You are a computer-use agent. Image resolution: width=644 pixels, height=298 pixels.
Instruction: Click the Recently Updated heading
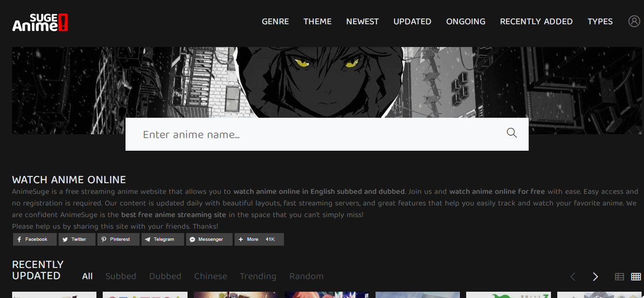click(x=38, y=270)
